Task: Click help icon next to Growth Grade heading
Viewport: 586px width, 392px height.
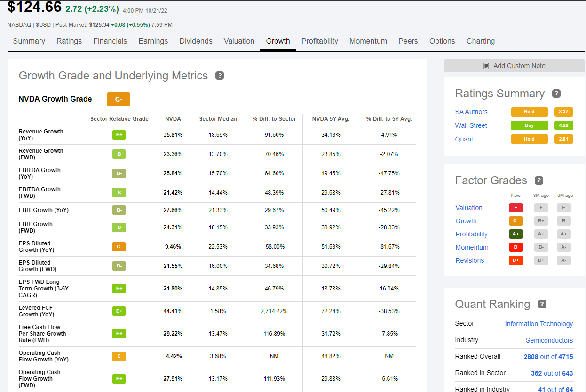Action: click(219, 76)
